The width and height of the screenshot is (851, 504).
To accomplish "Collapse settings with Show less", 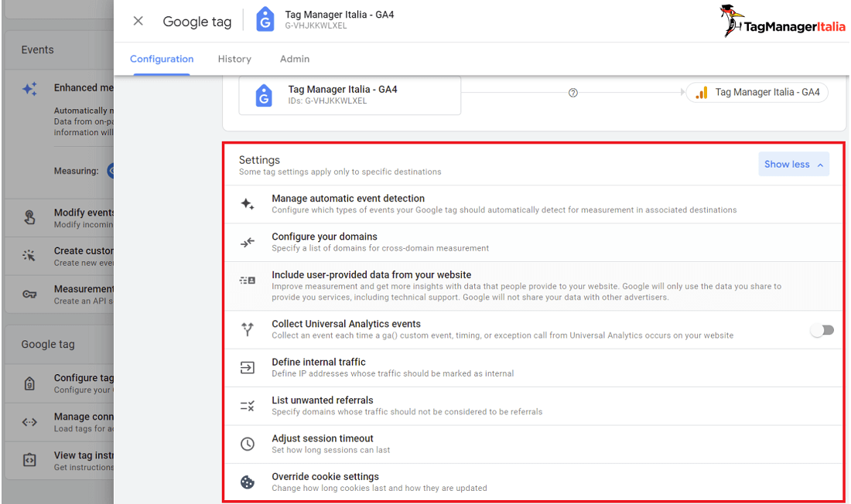I will coord(794,164).
